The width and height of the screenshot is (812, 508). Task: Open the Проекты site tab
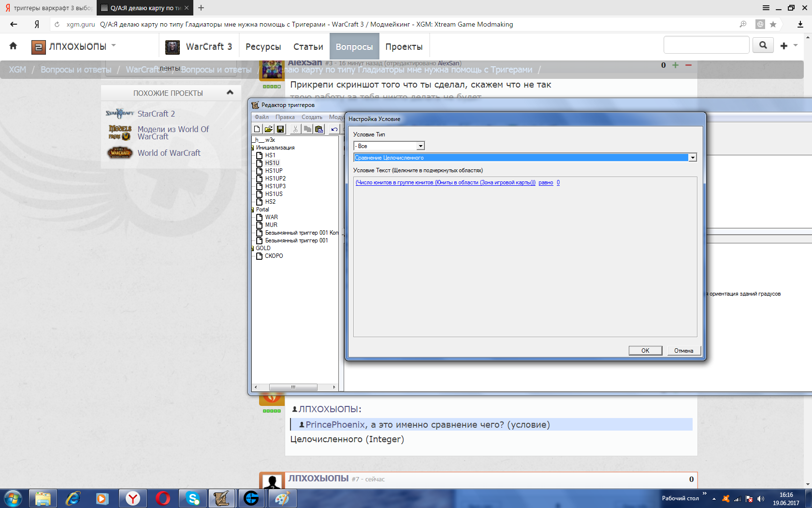(404, 46)
